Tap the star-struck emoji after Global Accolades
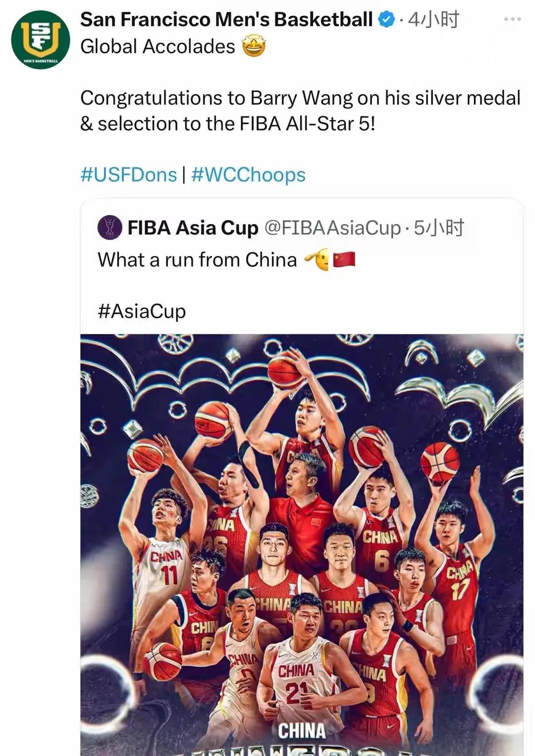This screenshot has width=535, height=756. (x=254, y=47)
